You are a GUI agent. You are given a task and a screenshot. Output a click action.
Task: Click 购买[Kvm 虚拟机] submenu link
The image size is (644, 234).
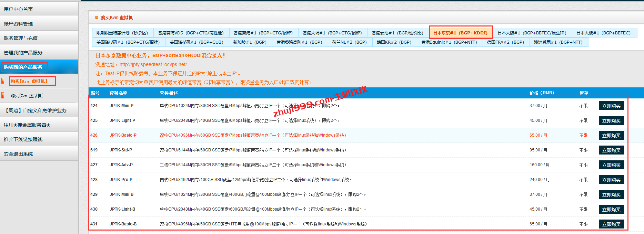tap(29, 81)
